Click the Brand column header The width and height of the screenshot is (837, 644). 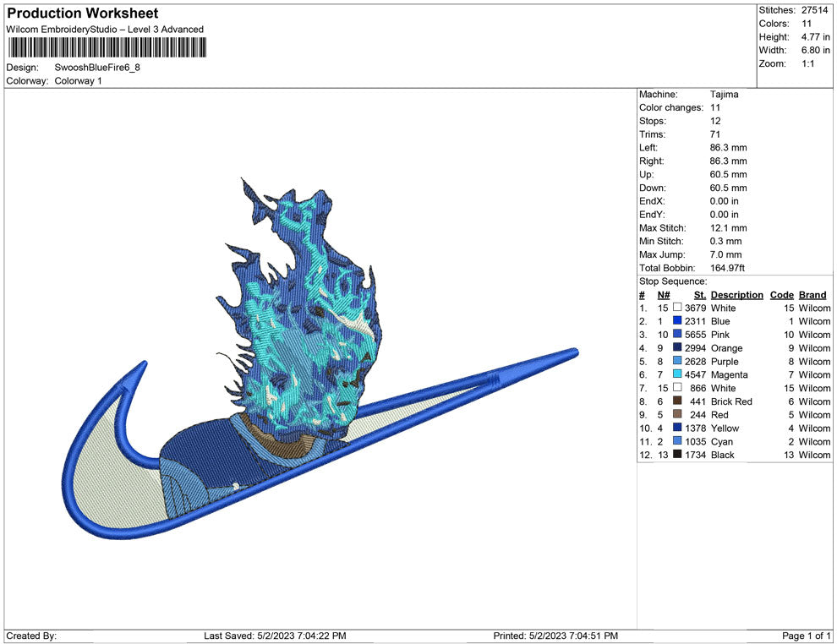click(812, 295)
